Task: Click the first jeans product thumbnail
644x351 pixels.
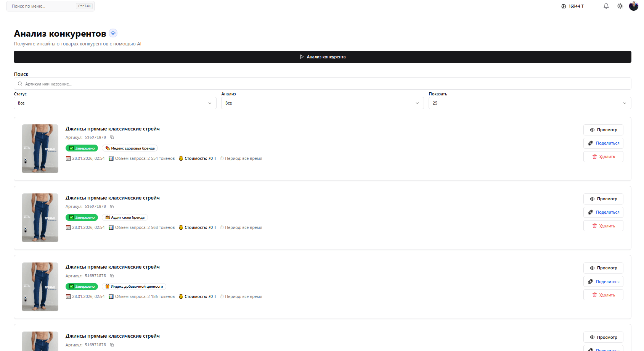Action: coord(40,149)
